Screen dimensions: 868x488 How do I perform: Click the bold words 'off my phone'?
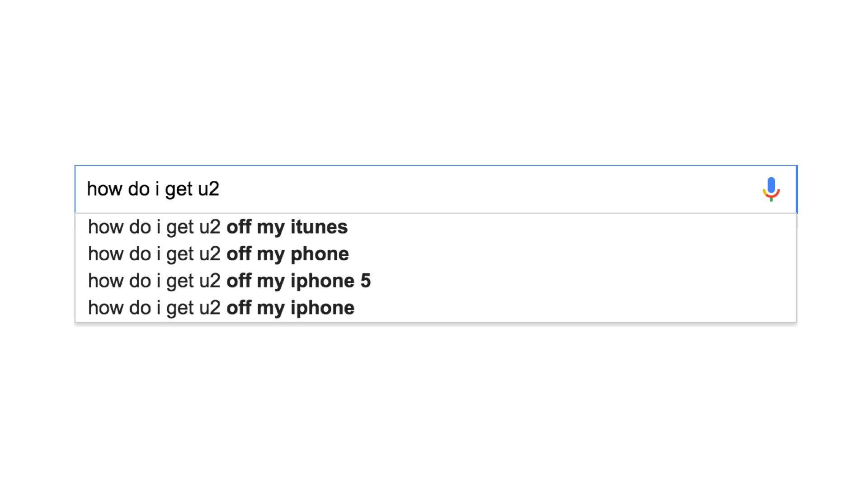click(x=288, y=254)
